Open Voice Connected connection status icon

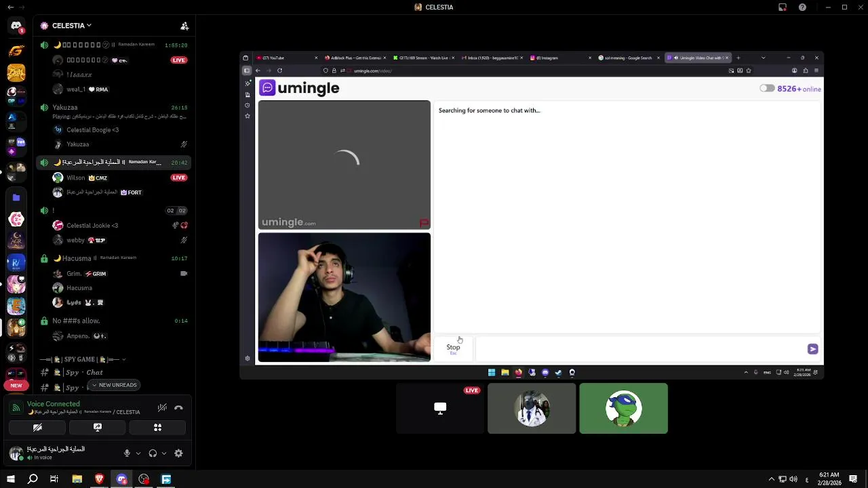pos(16,407)
